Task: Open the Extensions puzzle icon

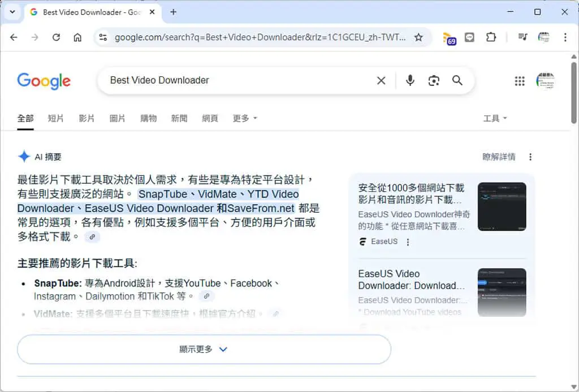Action: (x=491, y=37)
